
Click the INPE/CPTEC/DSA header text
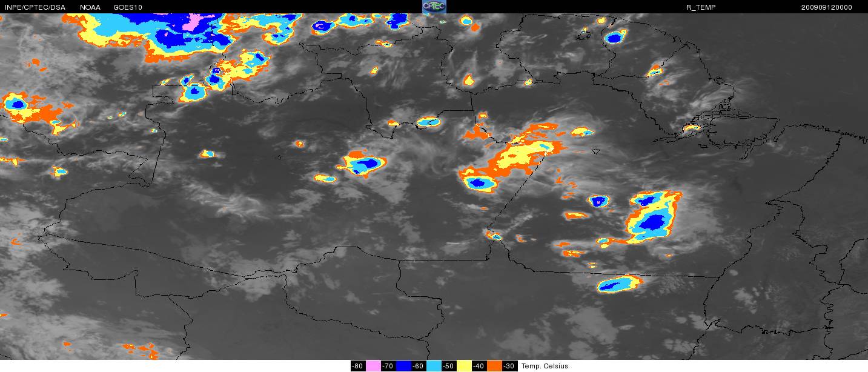[35, 7]
